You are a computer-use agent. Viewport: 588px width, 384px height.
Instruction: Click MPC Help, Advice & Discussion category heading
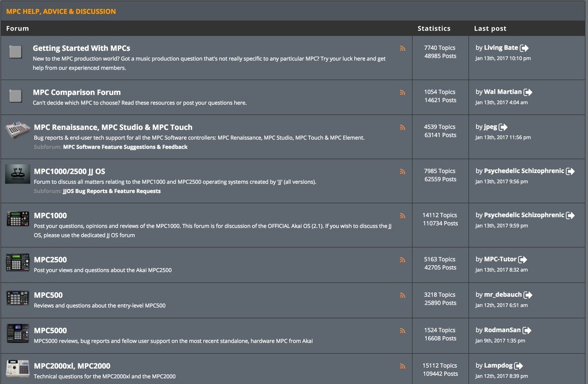click(x=61, y=11)
